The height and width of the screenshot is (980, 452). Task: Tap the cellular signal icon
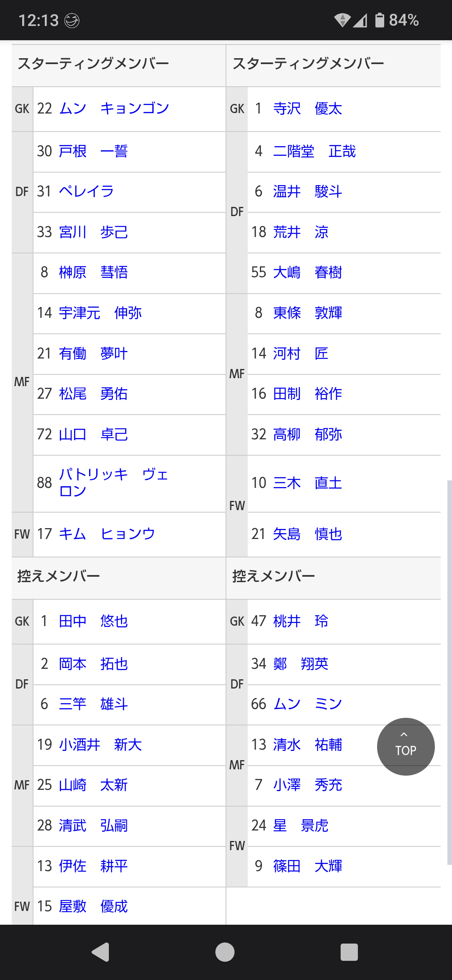(x=360, y=20)
